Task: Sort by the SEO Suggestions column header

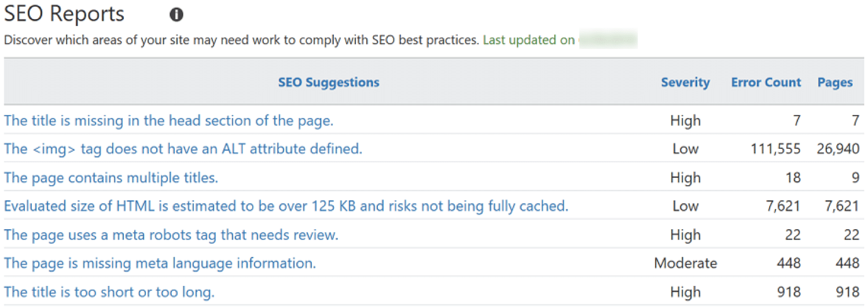Action: point(329,82)
